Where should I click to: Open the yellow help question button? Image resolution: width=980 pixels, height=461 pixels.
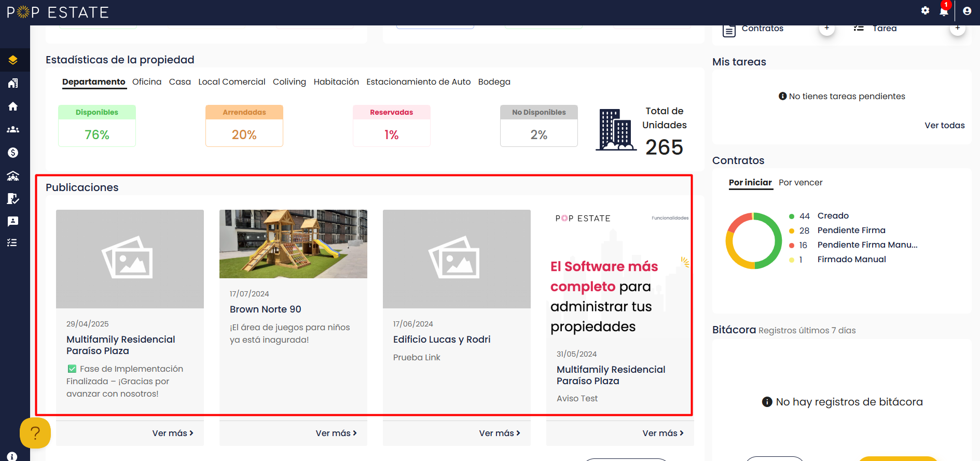(x=35, y=432)
